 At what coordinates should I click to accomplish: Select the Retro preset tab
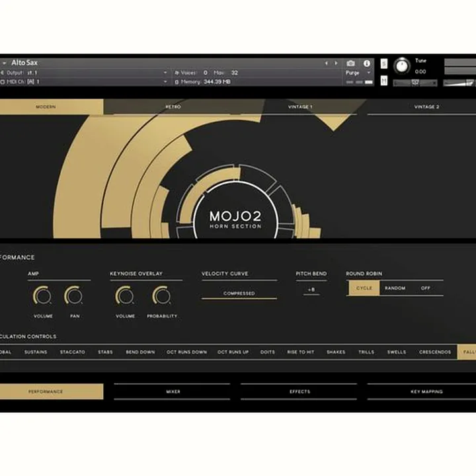click(x=173, y=107)
